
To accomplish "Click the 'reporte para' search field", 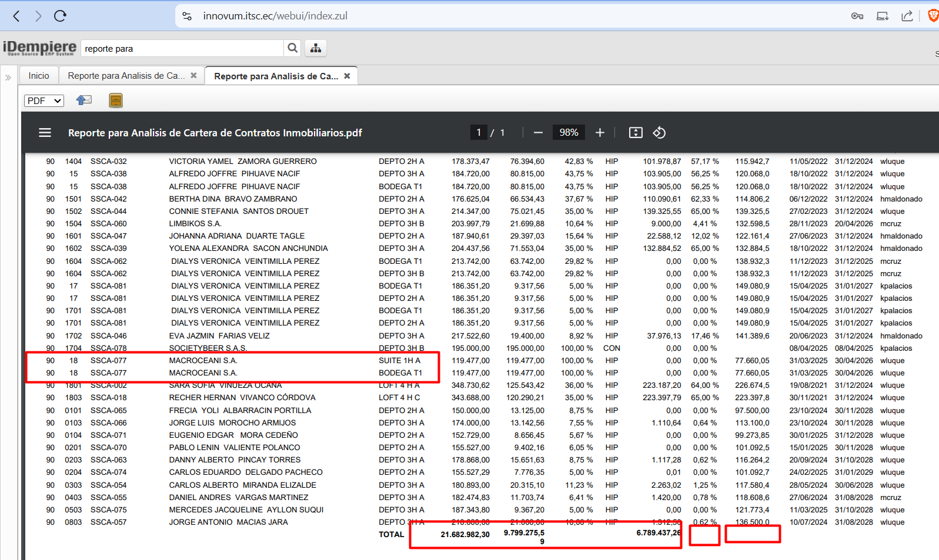I will point(182,48).
